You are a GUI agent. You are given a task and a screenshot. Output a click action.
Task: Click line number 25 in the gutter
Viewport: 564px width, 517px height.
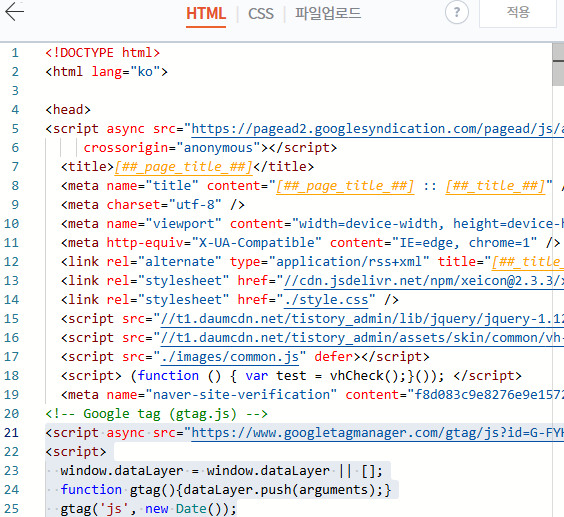click(x=11, y=509)
